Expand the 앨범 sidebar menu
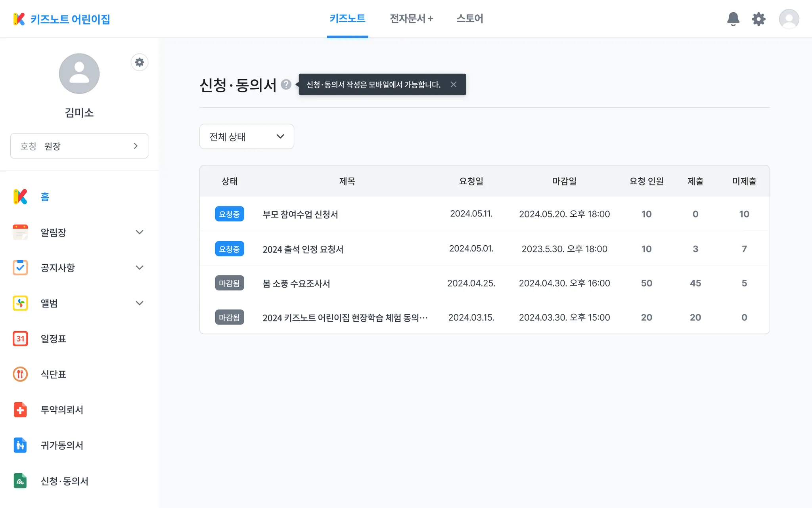The width and height of the screenshot is (812, 508). coord(139,304)
